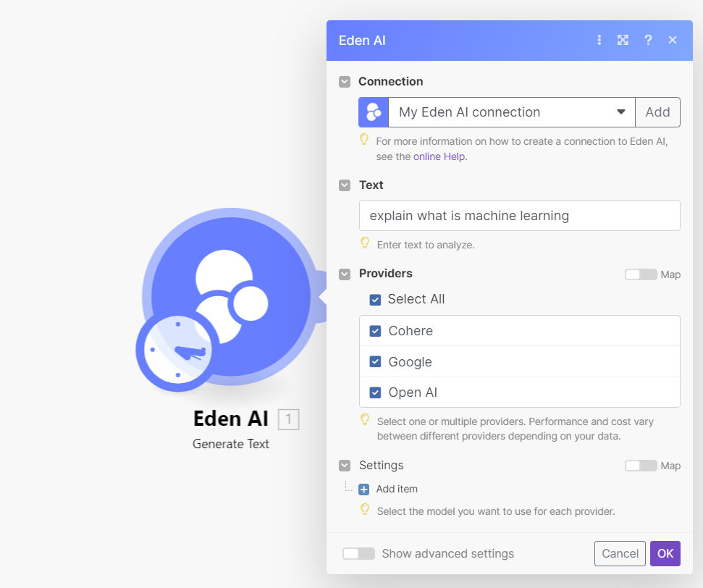This screenshot has height=588, width=703.
Task: Open the three-dot options menu
Action: [x=599, y=40]
